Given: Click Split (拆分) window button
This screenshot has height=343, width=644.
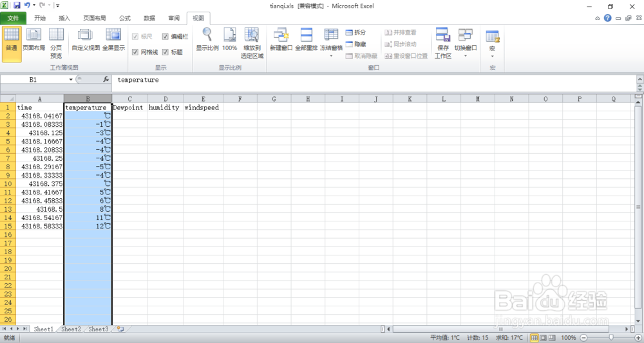Looking at the screenshot, I should coord(355,32).
